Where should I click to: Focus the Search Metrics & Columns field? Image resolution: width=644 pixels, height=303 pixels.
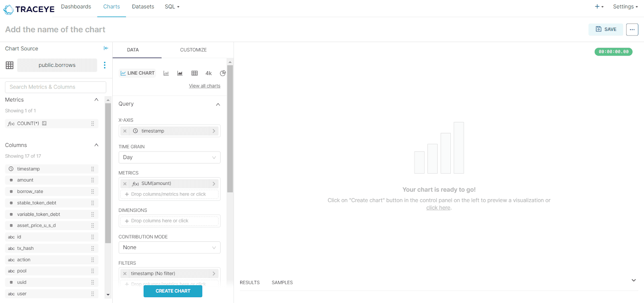coord(56,87)
